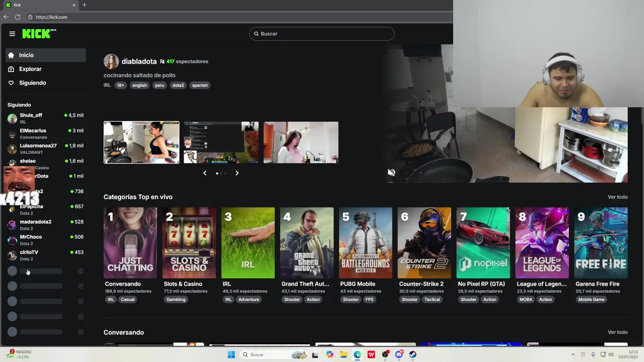Open File Explorer from taskbar
Image resolution: width=644 pixels, height=362 pixels.
pyautogui.click(x=344, y=354)
